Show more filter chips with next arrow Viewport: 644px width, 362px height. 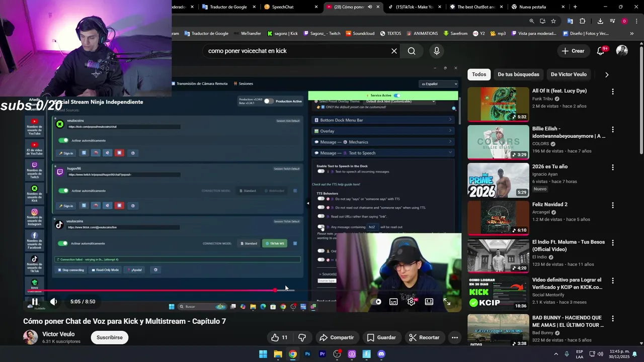point(607,74)
